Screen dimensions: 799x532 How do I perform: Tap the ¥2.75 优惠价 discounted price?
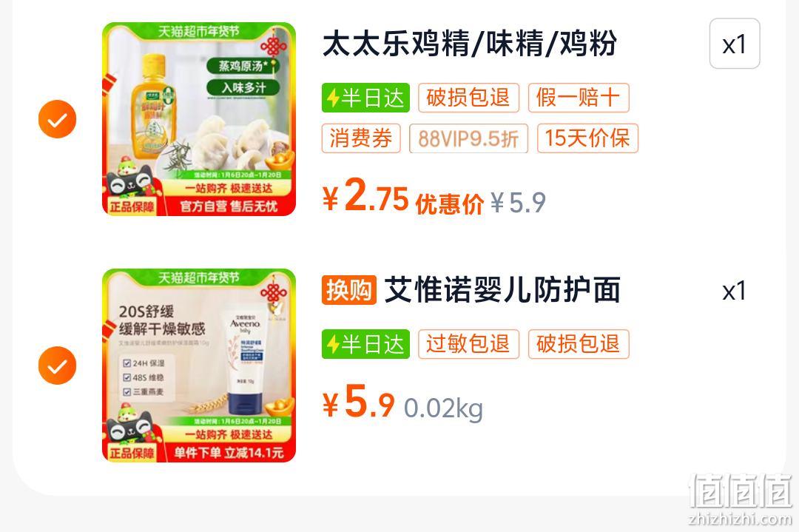pyautogui.click(x=403, y=197)
